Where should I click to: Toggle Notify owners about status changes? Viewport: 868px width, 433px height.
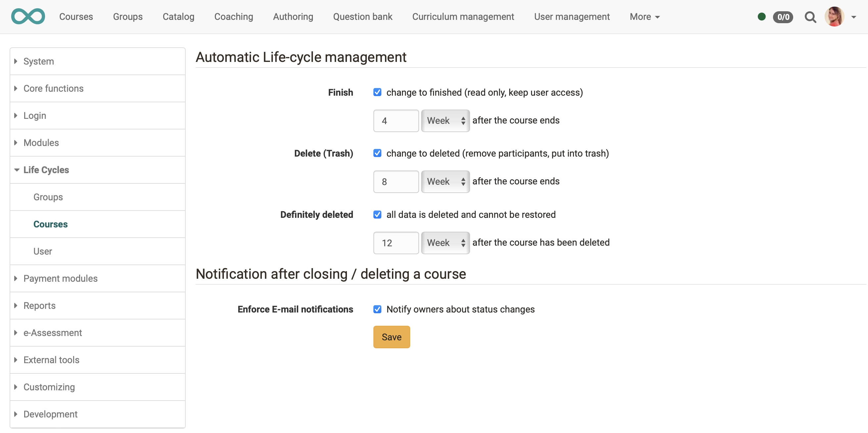377,309
